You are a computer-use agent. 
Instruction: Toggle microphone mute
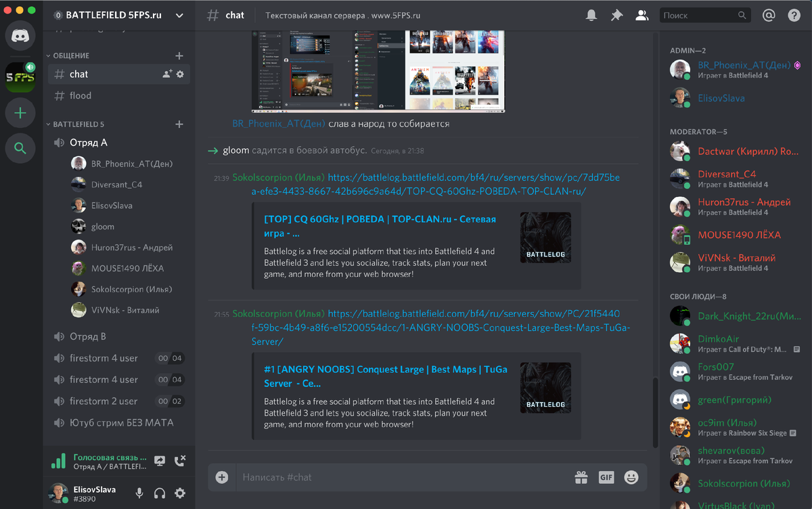139,493
